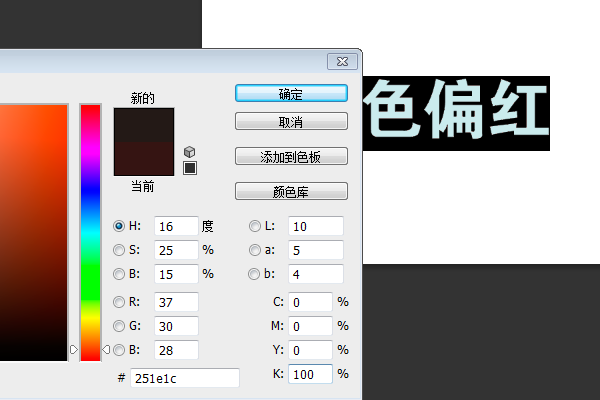
Task: Click the vertical hue spectrum slider
Action: pyautogui.click(x=90, y=232)
